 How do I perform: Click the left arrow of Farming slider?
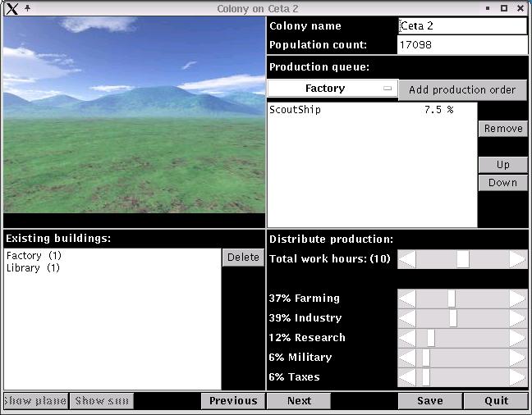[407, 299]
